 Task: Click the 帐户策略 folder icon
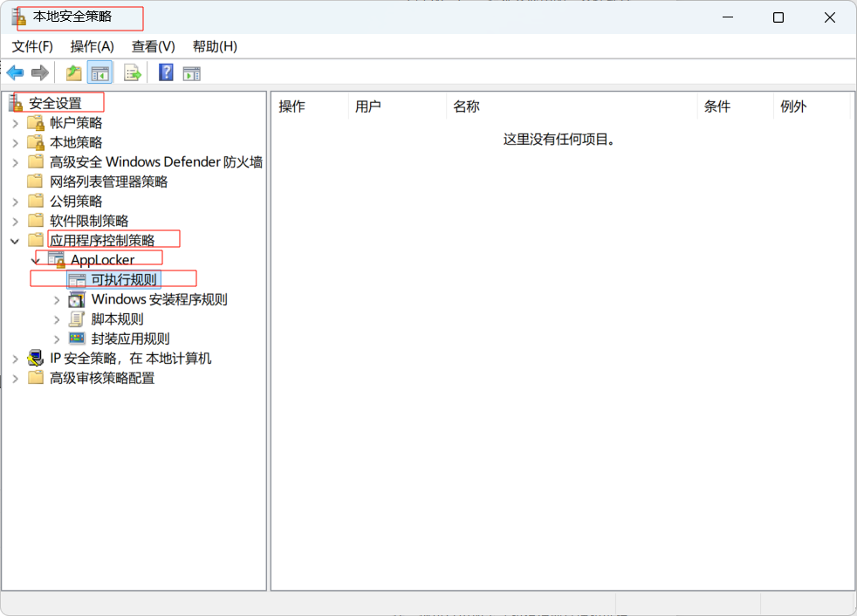coord(36,122)
